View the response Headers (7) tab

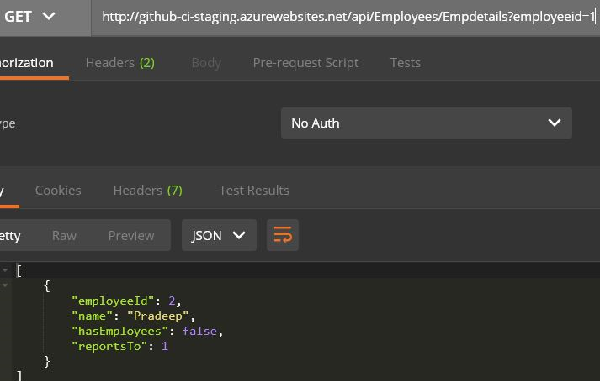tap(148, 190)
